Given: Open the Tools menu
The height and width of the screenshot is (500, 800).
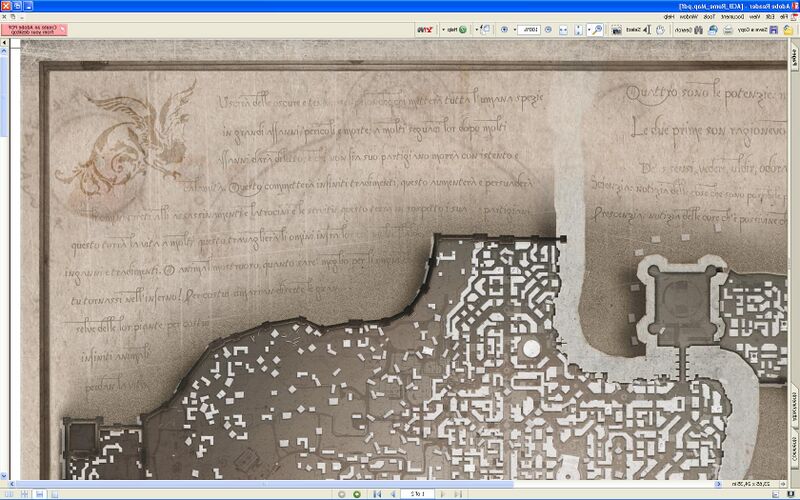Looking at the screenshot, I should tap(709, 16).
